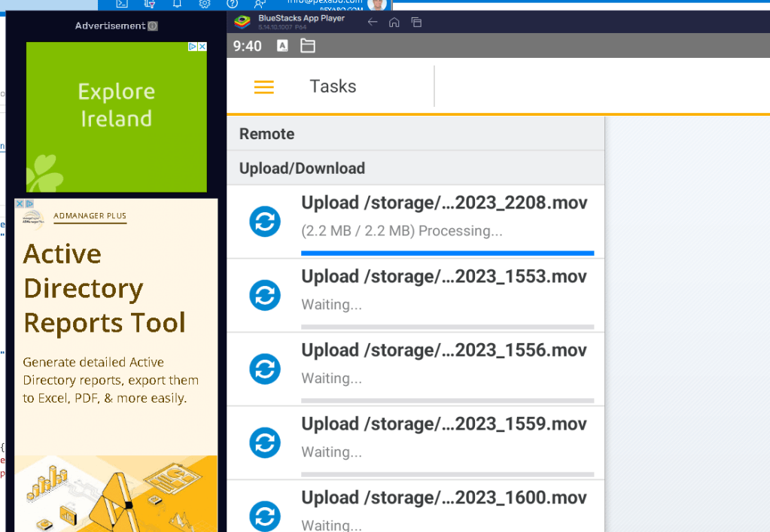Click sync icon for 2023_1600.mov upload

[265, 515]
